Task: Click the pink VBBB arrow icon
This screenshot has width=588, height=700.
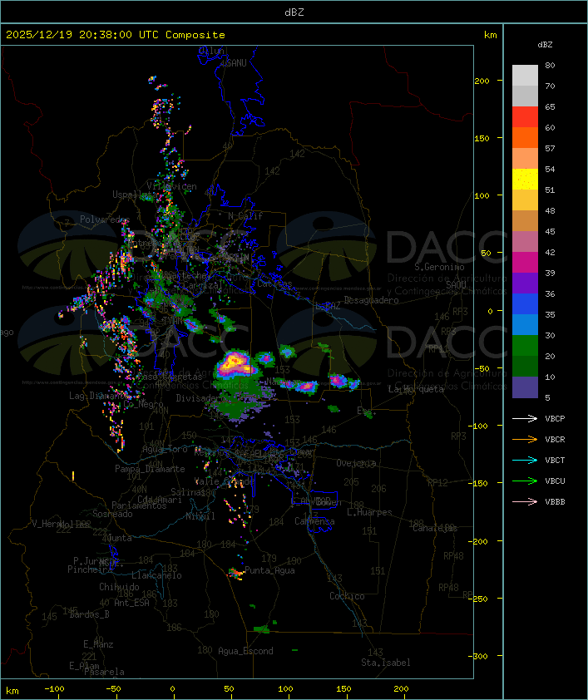Action: [x=525, y=502]
